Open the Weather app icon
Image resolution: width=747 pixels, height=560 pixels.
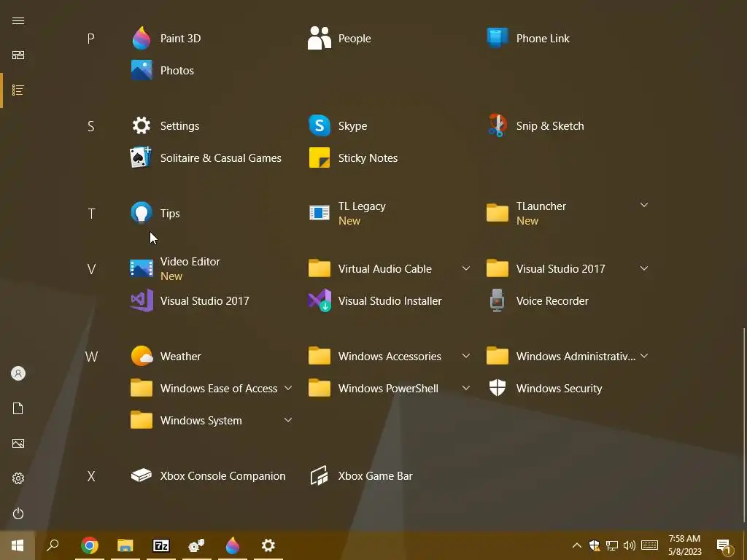(142, 356)
